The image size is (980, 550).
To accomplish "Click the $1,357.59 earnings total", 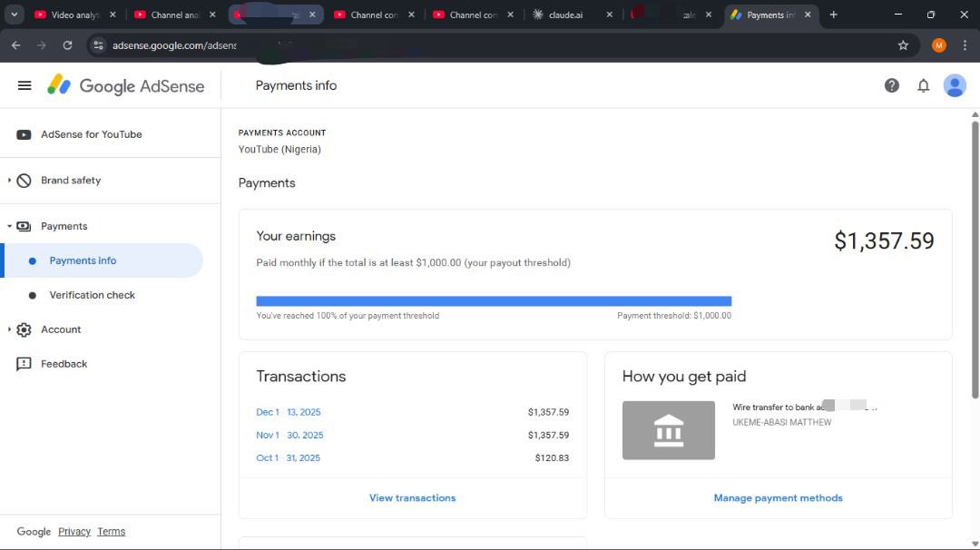I will [884, 241].
